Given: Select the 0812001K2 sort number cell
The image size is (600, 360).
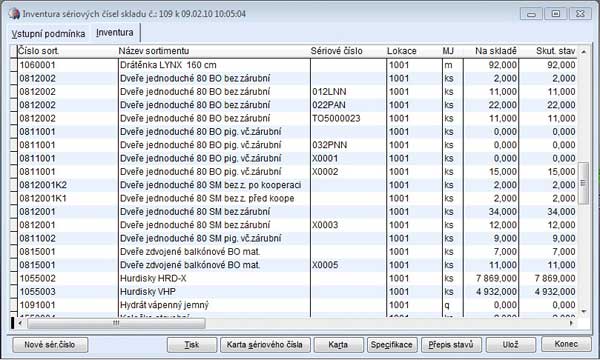Looking at the screenshot, I should coord(67,185).
